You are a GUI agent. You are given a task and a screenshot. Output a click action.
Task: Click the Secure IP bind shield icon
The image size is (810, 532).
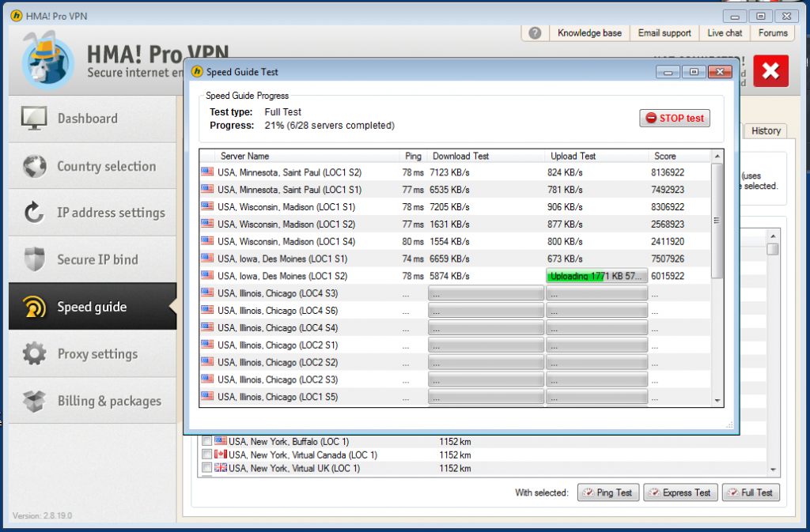[35, 259]
